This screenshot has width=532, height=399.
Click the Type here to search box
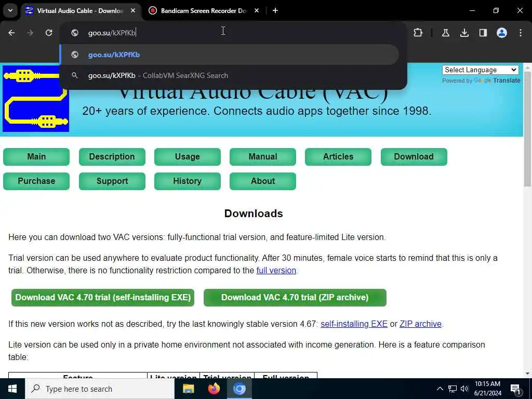100,389
